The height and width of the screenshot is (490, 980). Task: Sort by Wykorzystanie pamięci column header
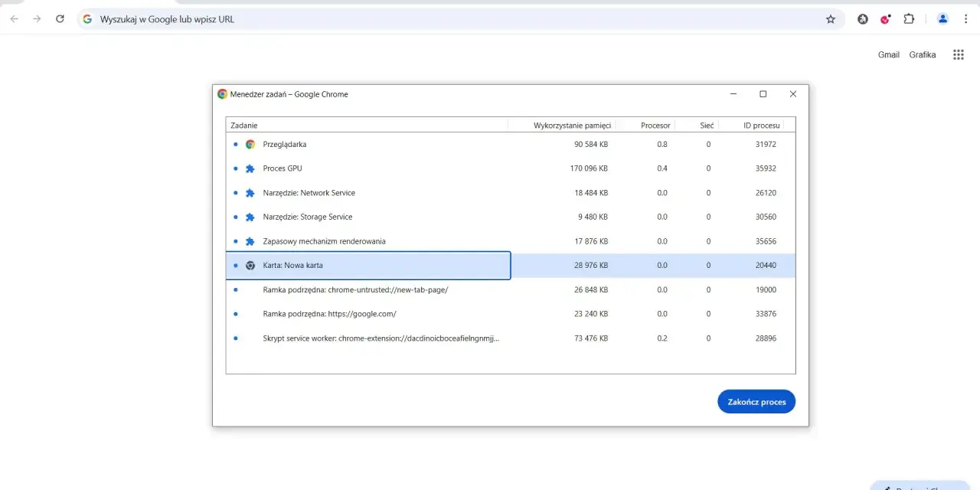[x=563, y=125]
